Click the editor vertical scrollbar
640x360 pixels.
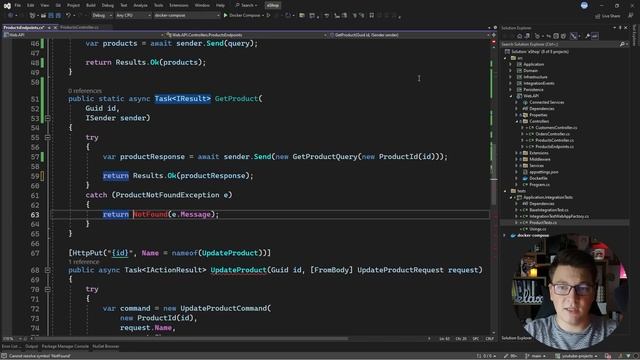pyautogui.click(x=493, y=188)
